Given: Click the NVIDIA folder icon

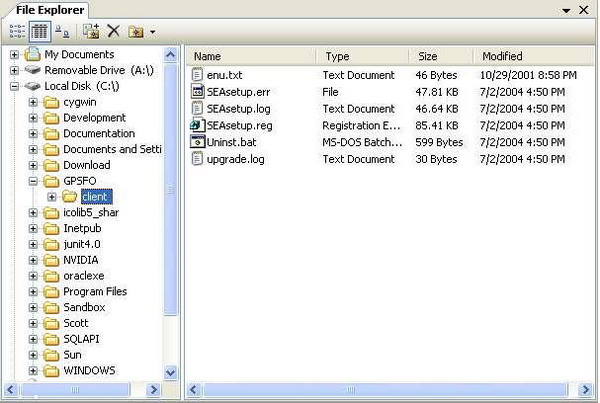Looking at the screenshot, I should tap(51, 260).
